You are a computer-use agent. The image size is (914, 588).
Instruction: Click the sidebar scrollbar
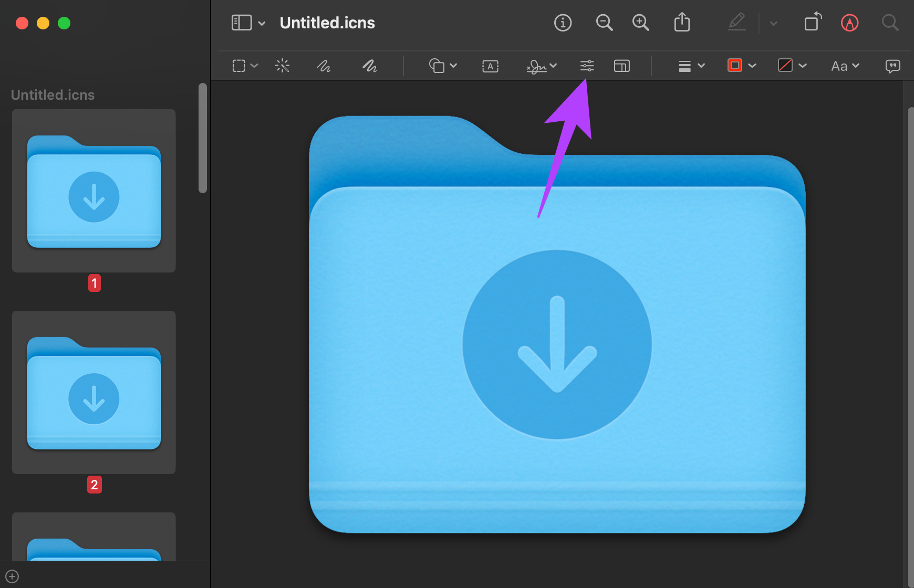(203, 138)
